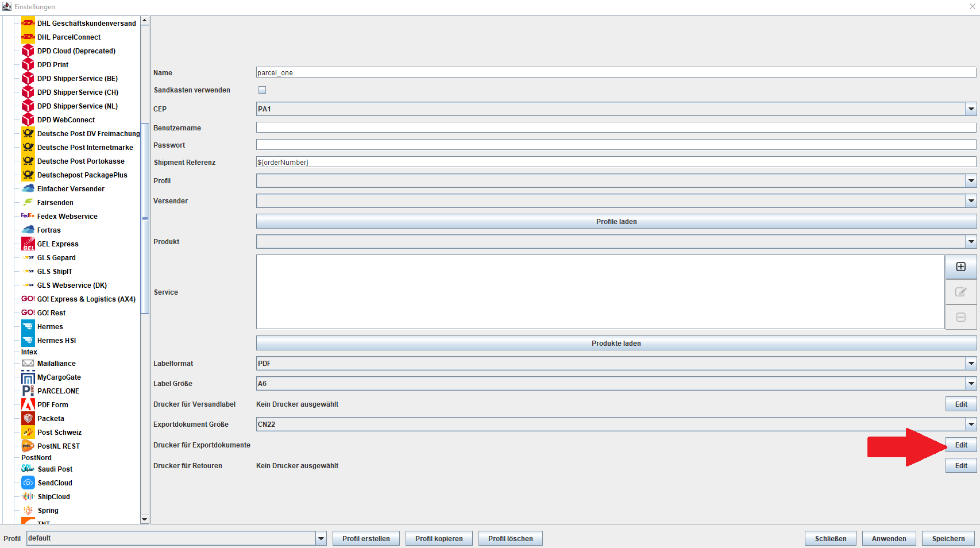Select Deutsche Post DV Freimachung icon

point(28,134)
